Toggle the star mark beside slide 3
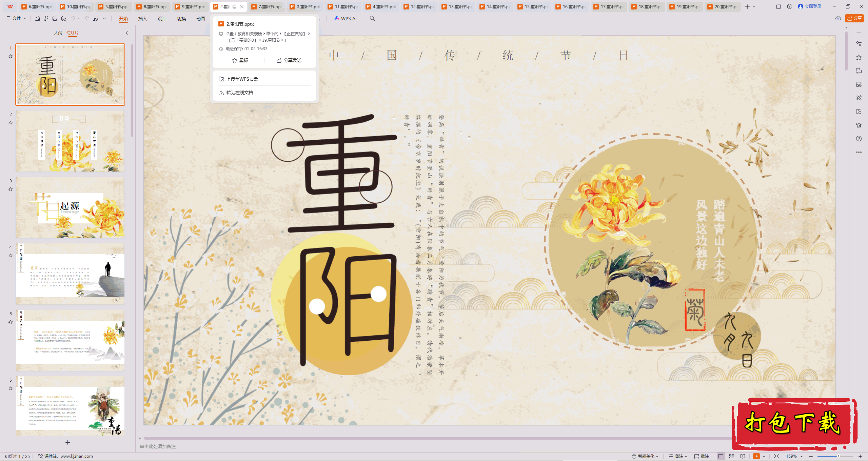This screenshot has height=461, width=868. tap(11, 189)
